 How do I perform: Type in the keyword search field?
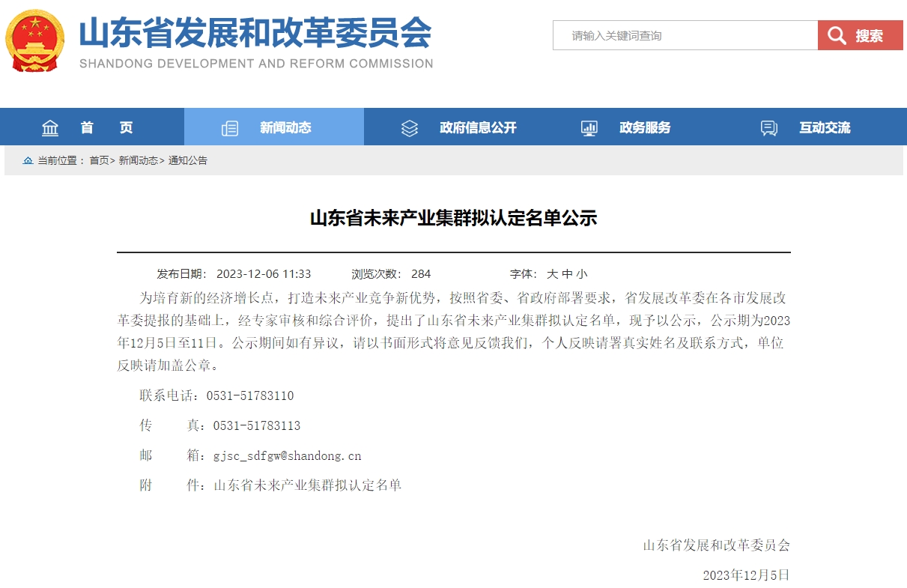685,36
